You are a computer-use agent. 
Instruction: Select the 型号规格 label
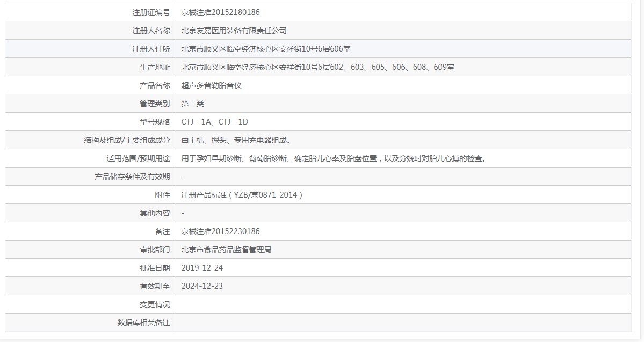tap(155, 122)
